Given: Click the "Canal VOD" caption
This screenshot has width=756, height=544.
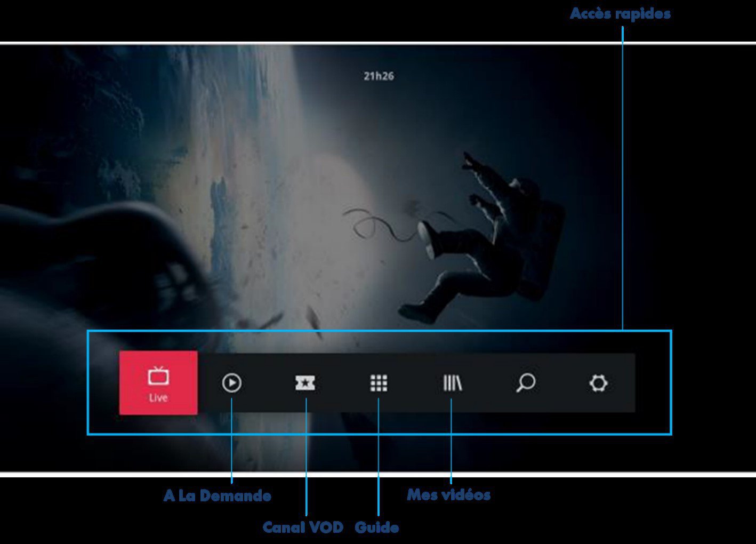Looking at the screenshot, I should point(303,527).
